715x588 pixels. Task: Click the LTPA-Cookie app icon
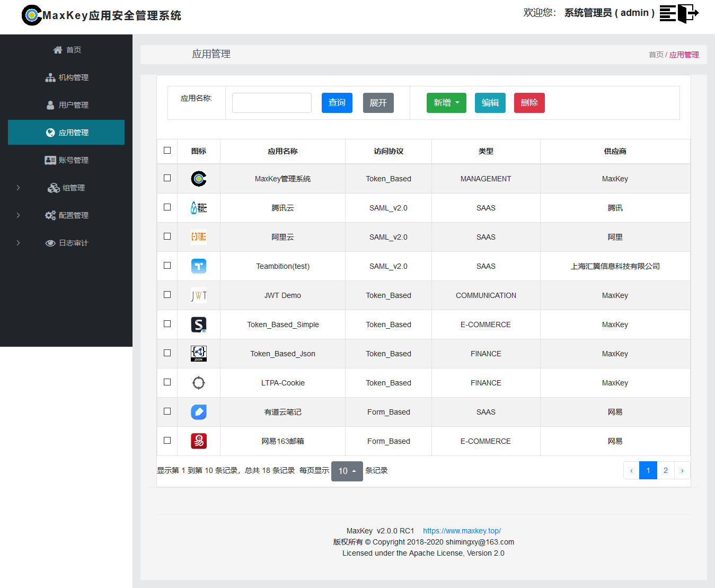click(199, 383)
